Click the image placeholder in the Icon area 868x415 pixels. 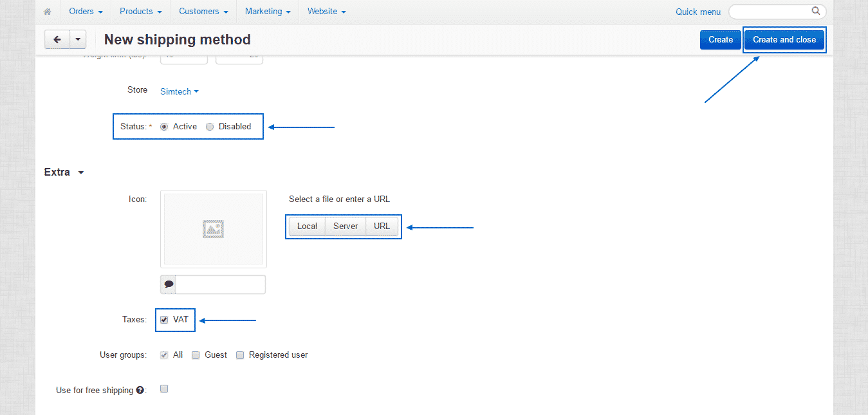pyautogui.click(x=213, y=228)
